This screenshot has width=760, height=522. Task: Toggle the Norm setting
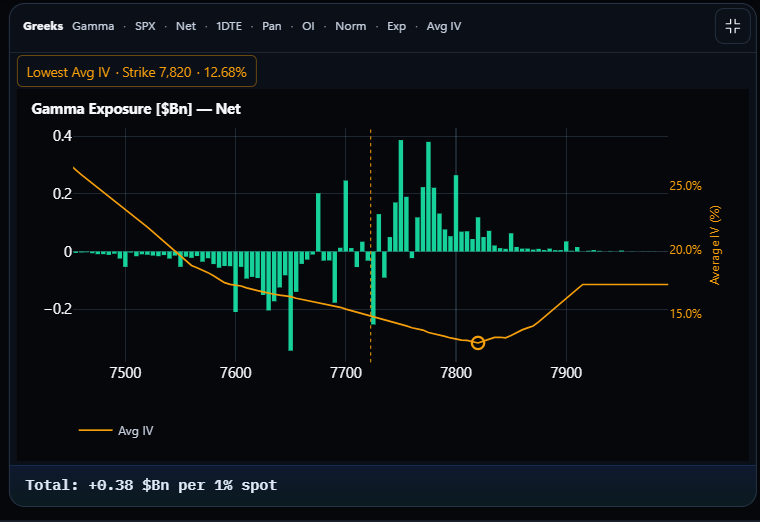coord(350,26)
